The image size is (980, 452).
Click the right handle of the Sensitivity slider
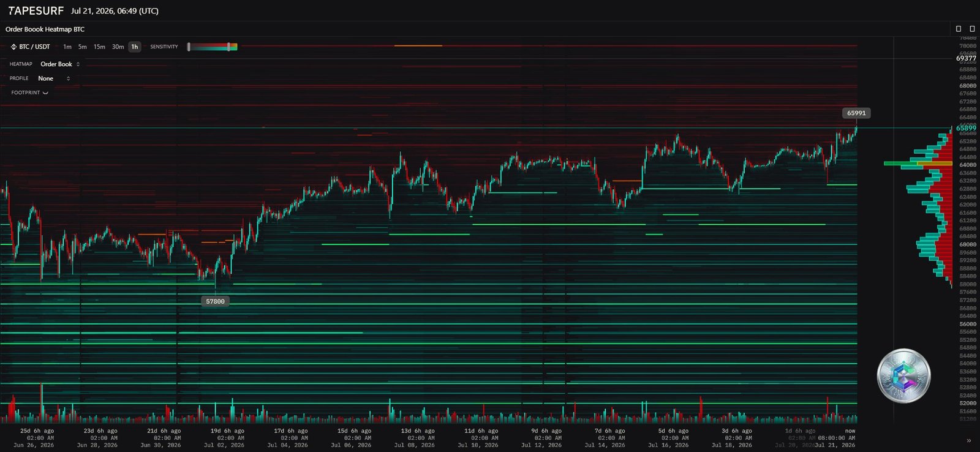pyautogui.click(x=228, y=47)
